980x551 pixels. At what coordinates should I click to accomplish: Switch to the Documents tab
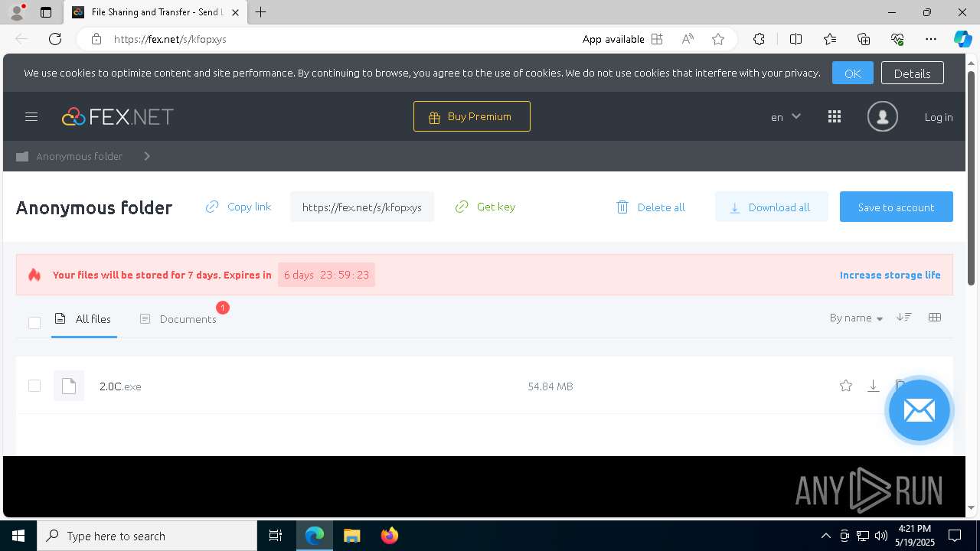click(x=178, y=319)
